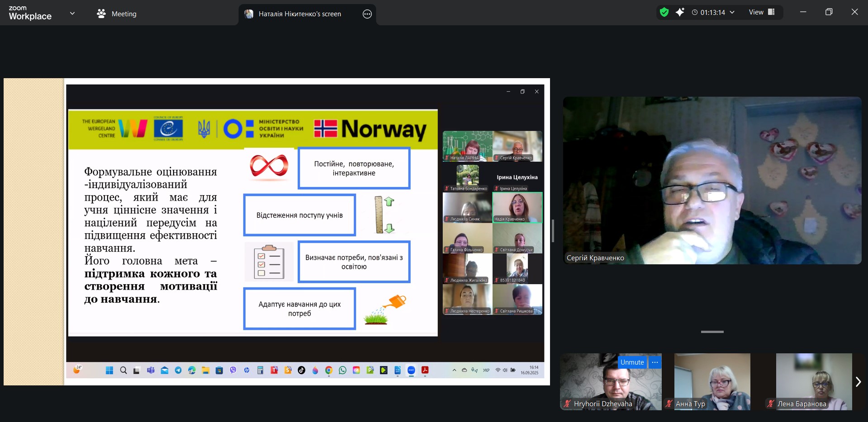Click the muted mic icon on Анна Тур's tile
This screenshot has height=422, width=868.
(x=669, y=404)
